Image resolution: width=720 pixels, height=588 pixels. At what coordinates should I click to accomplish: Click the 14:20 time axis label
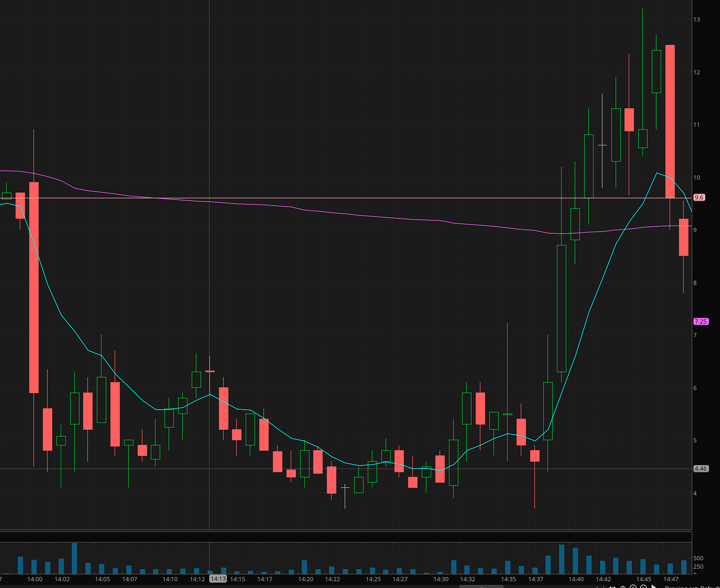tap(306, 579)
